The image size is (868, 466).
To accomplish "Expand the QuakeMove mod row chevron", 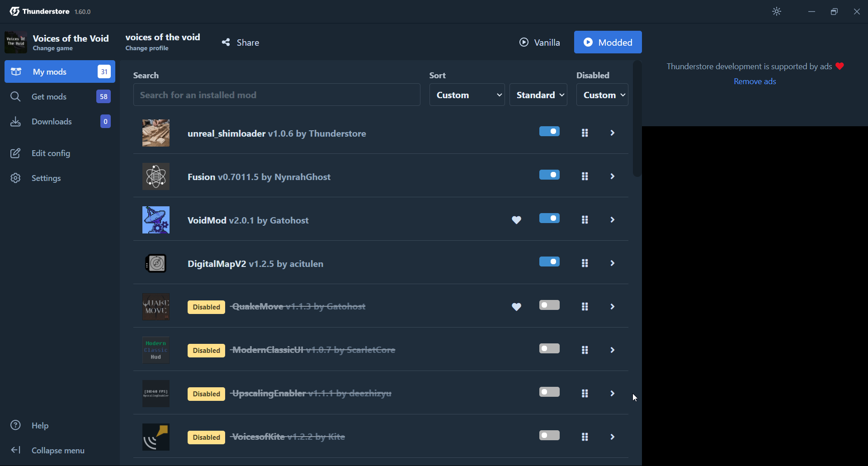I will tap(613, 307).
